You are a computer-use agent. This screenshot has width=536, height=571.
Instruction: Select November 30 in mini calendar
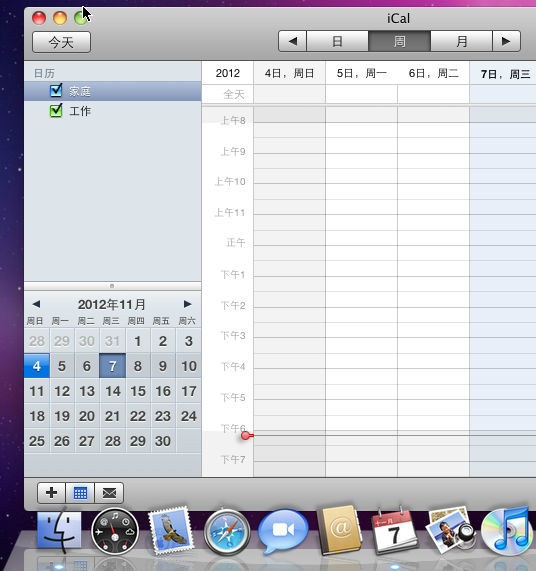tap(163, 441)
